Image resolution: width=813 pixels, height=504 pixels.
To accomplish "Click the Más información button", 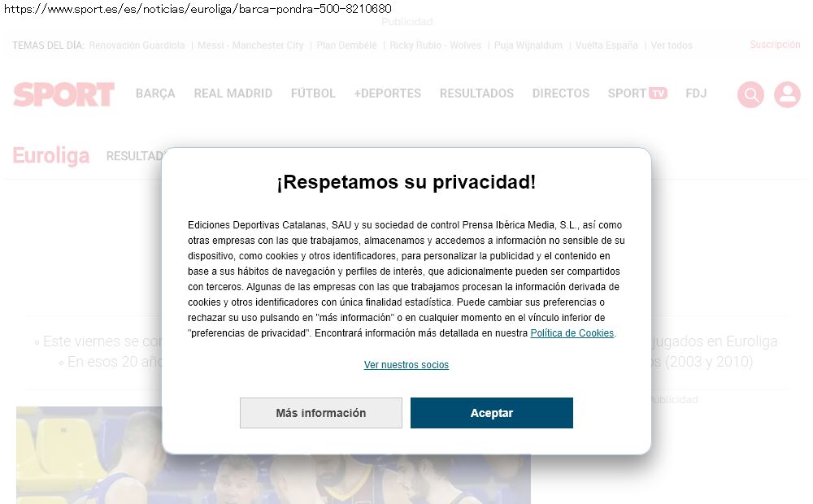I will pos(321,413).
